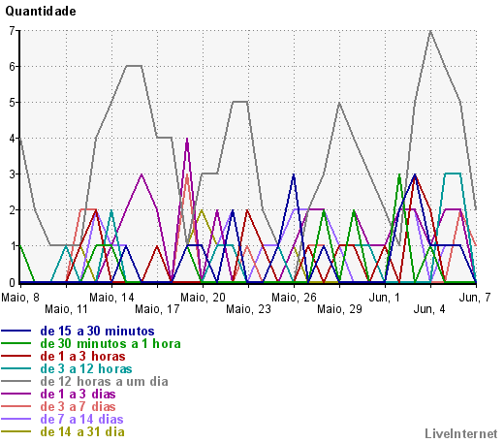
Task: Click the dark red legend line swatch
Action: (16, 356)
